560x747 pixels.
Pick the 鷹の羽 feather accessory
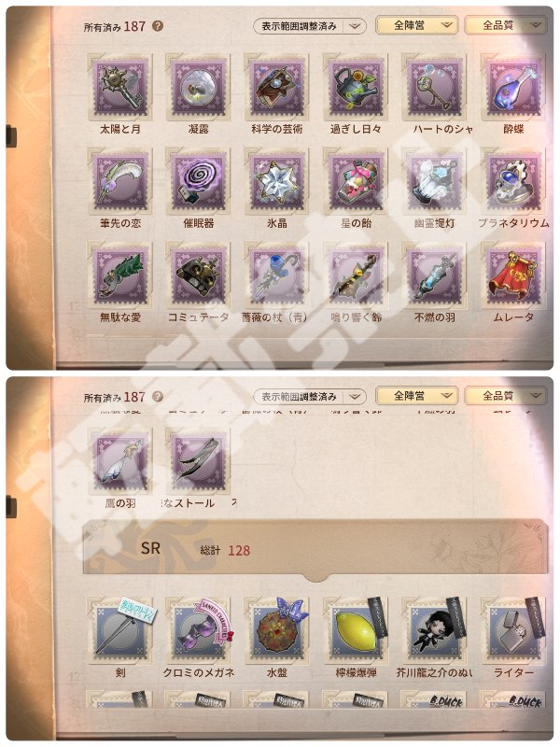[x=120, y=460]
